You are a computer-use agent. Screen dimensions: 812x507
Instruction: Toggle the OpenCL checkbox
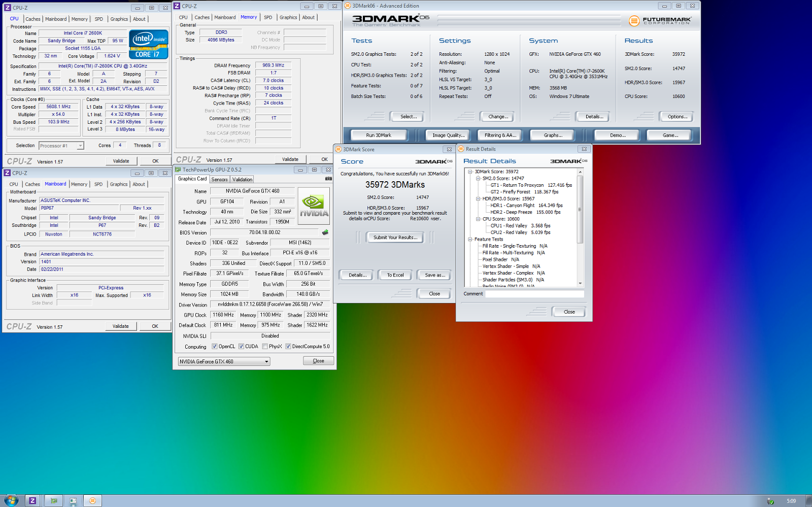tap(215, 347)
